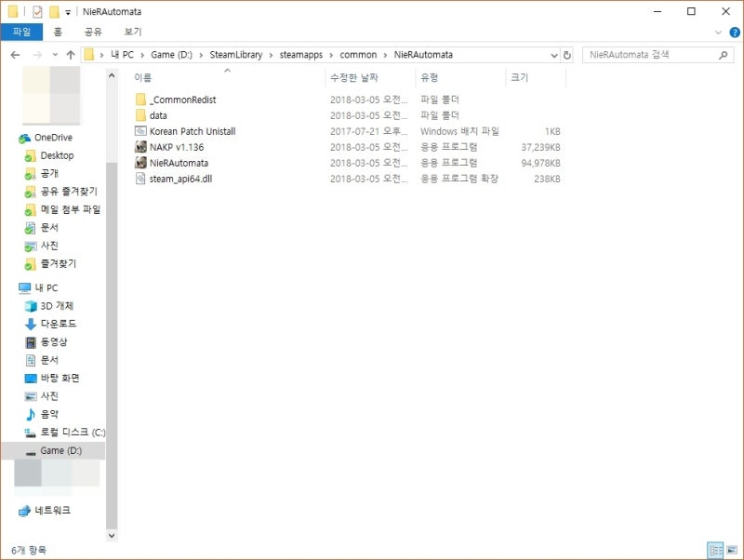This screenshot has width=744, height=560.
Task: Click navigation pane scroll up arrow
Action: pos(112,75)
